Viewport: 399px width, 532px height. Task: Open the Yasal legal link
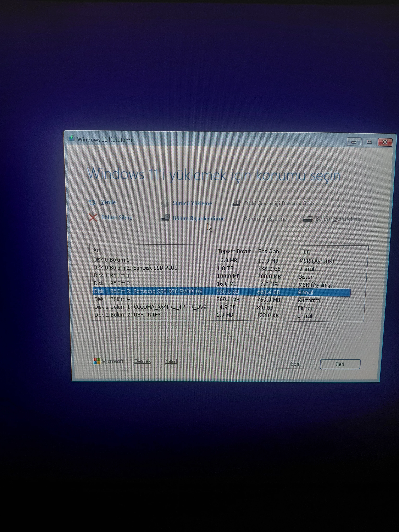click(x=171, y=361)
